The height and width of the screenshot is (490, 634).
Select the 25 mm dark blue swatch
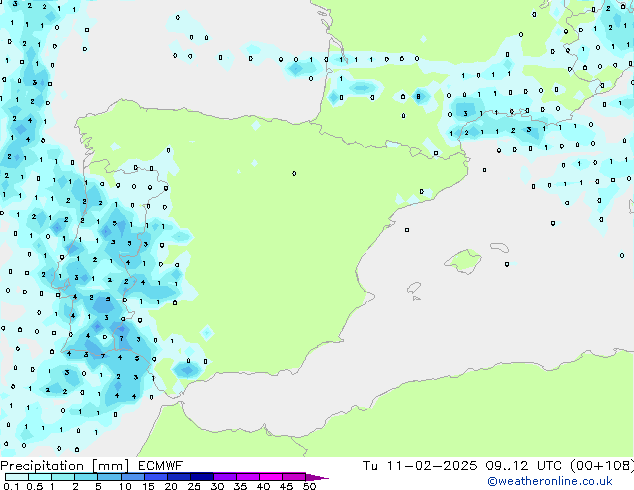[201, 477]
